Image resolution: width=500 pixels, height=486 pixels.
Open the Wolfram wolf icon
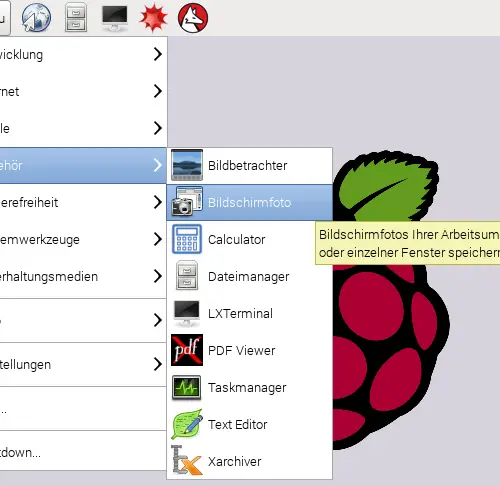tap(193, 18)
